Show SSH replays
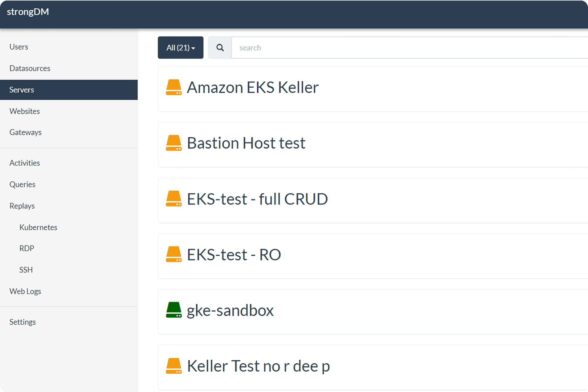588x392 pixels. coord(26,270)
